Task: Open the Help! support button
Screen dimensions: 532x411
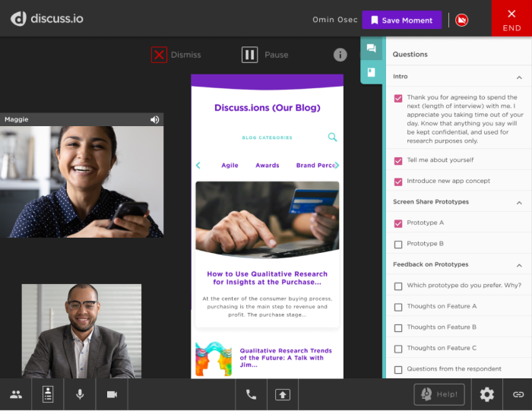Action: coord(439,394)
